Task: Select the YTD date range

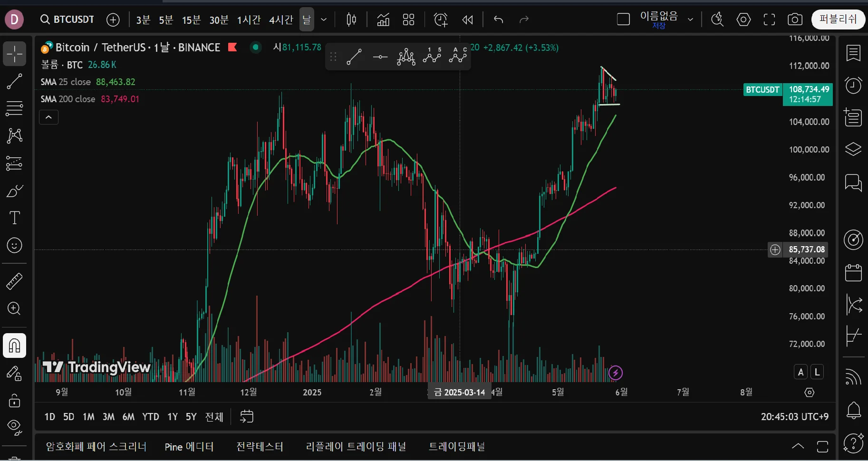Action: point(151,417)
